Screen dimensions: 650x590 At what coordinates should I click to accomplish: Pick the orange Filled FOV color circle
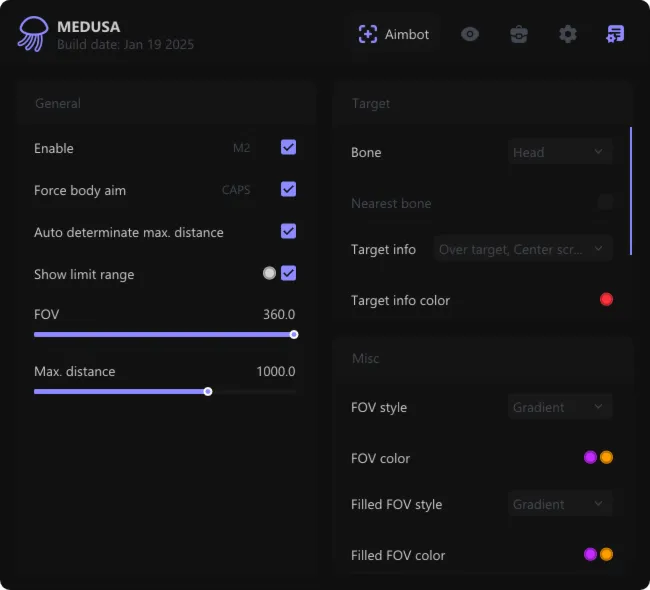[606, 554]
